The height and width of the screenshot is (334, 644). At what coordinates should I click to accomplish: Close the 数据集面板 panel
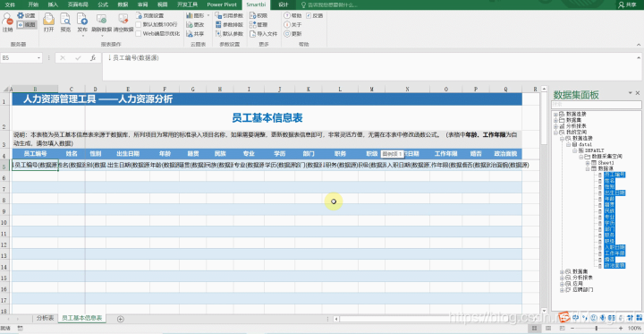(638, 93)
